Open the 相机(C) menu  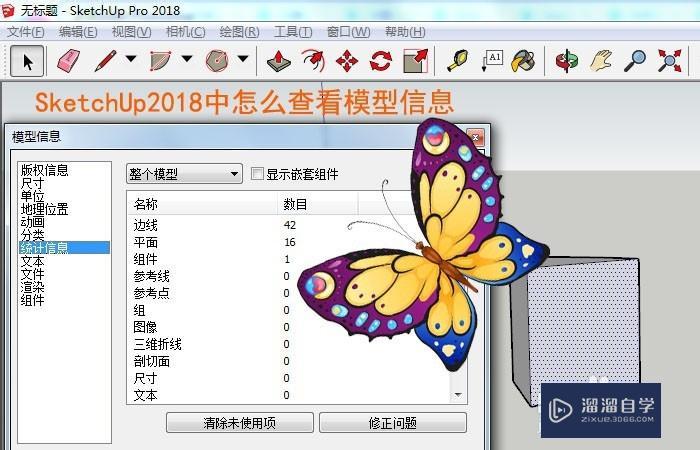point(185,32)
